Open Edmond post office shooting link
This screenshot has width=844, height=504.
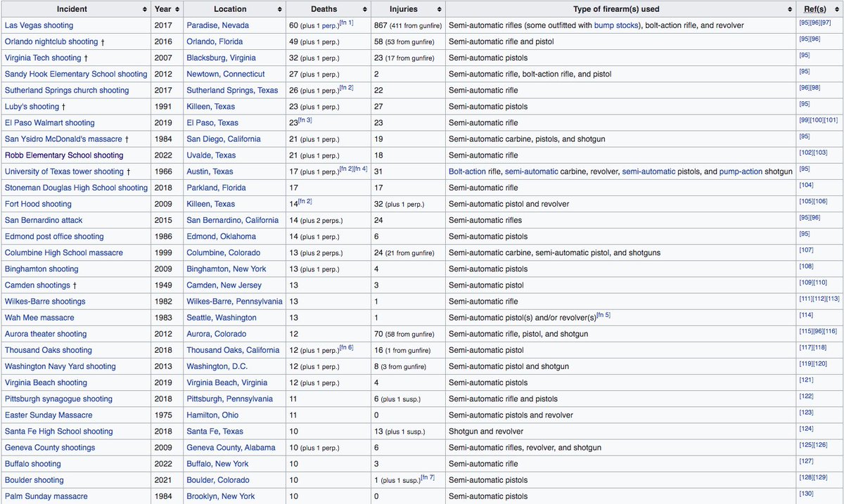click(54, 236)
